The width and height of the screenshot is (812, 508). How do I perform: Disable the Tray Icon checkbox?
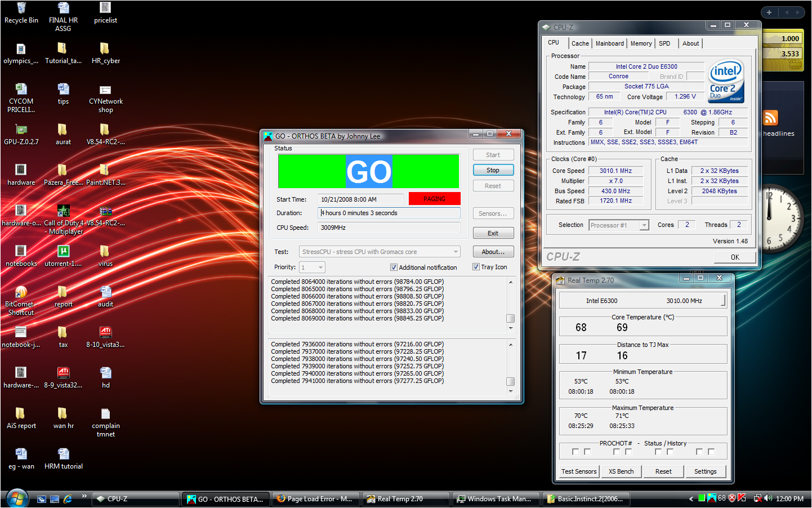tap(476, 267)
